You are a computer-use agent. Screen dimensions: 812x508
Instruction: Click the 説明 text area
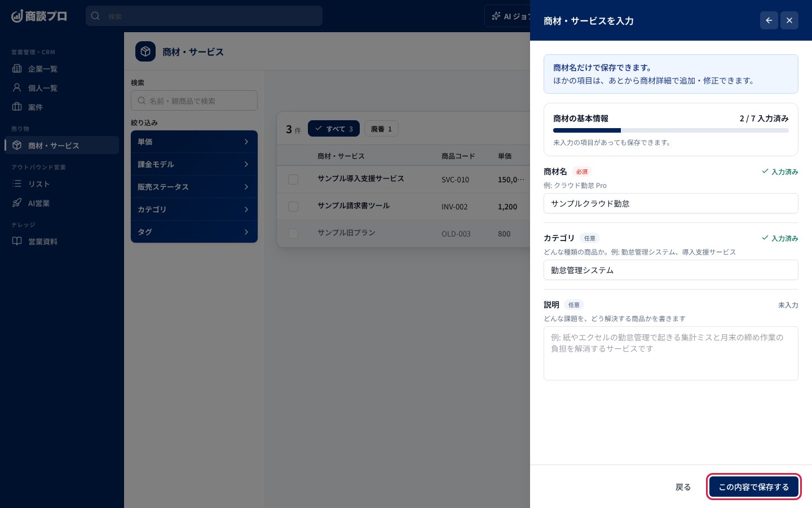pos(671,353)
